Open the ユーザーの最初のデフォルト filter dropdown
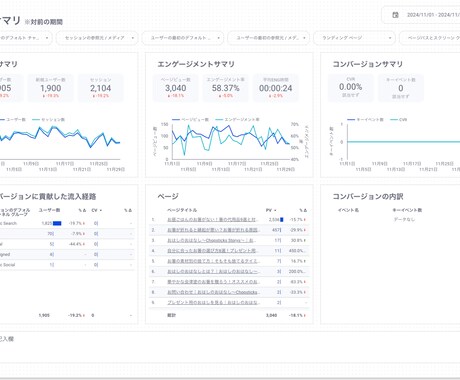The height and width of the screenshot is (380, 460). pos(183,38)
